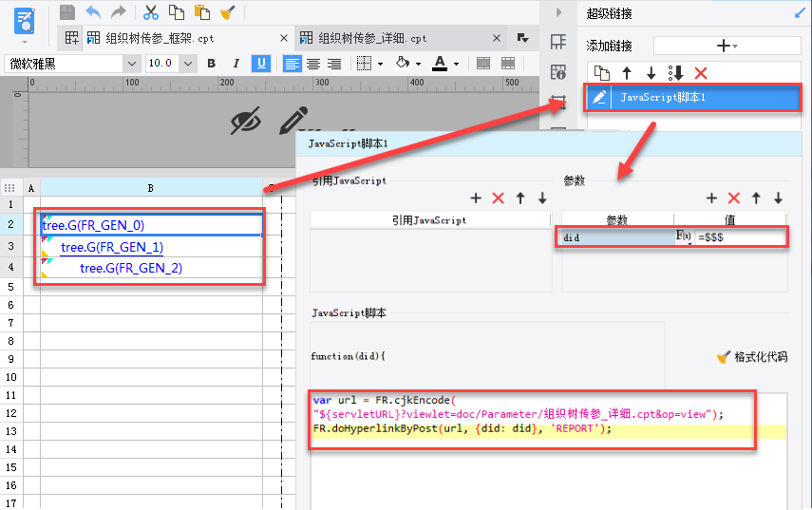Move the hyperlink entry down
Viewport: 812px width, 510px height.
coord(651,73)
